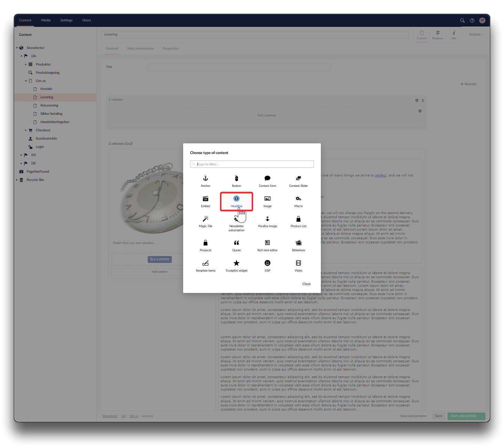The height and width of the screenshot is (447, 504).
Task: Expand the EN language node
Action: pos(21,155)
